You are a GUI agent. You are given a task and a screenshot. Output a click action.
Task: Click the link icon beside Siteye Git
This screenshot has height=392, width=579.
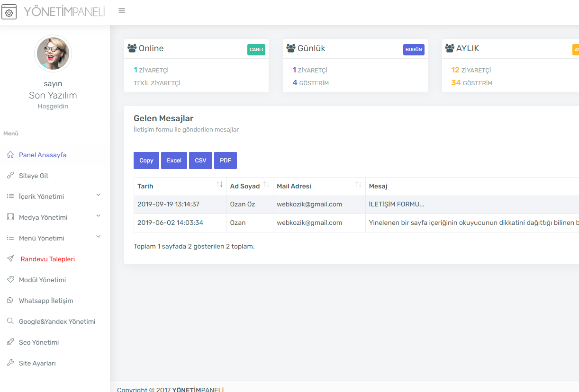[10, 176]
